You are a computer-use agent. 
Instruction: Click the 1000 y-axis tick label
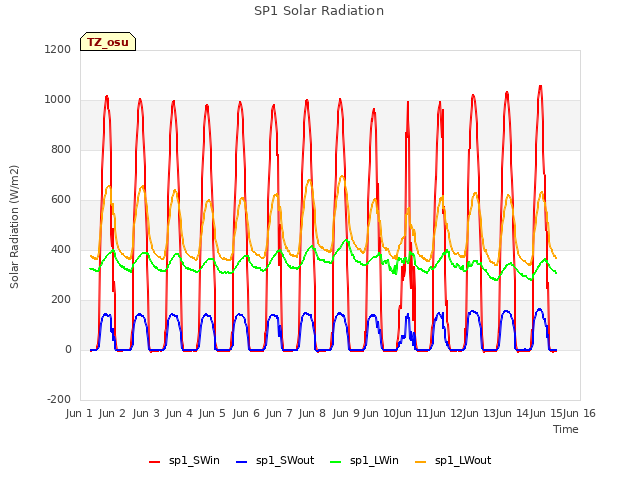click(58, 100)
